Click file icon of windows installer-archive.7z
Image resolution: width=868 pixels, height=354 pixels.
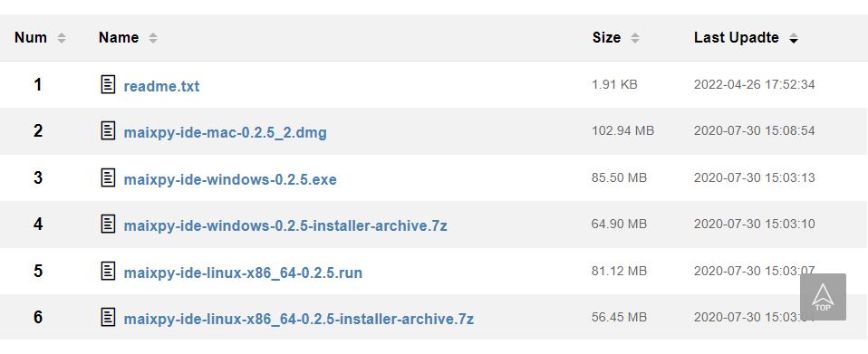[x=108, y=224]
